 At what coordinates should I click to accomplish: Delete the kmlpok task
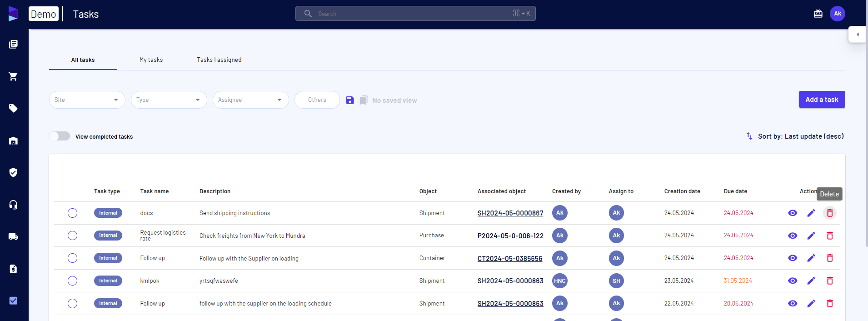coord(830,281)
